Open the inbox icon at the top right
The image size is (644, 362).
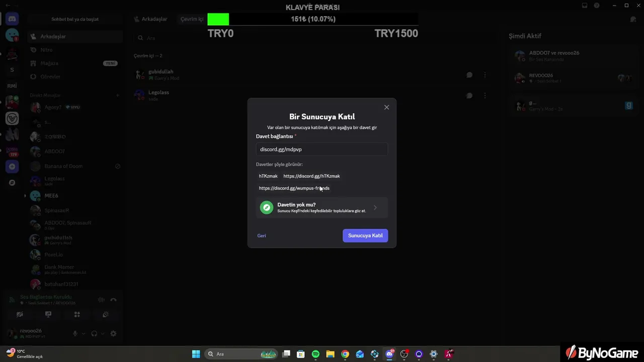click(584, 6)
